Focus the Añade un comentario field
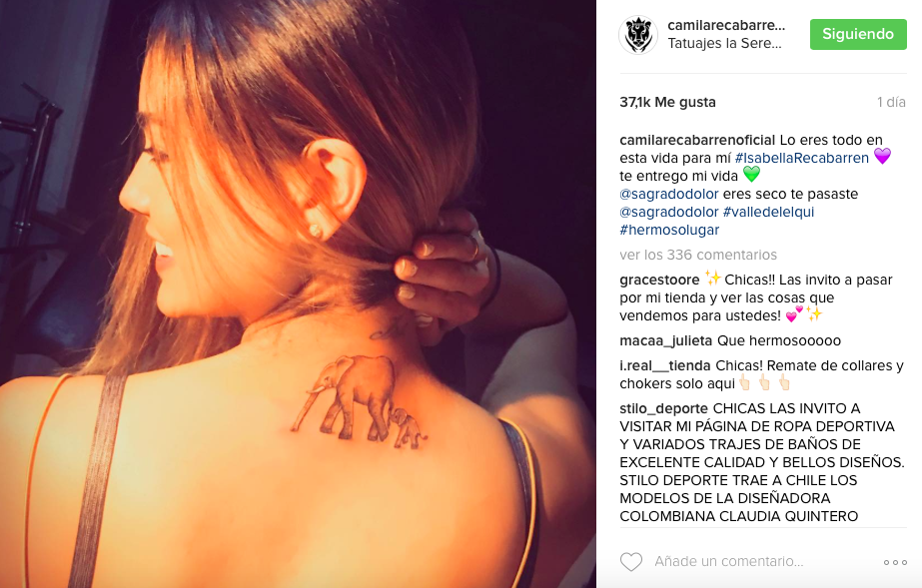Screen dimensions: 922x588 coord(728,562)
